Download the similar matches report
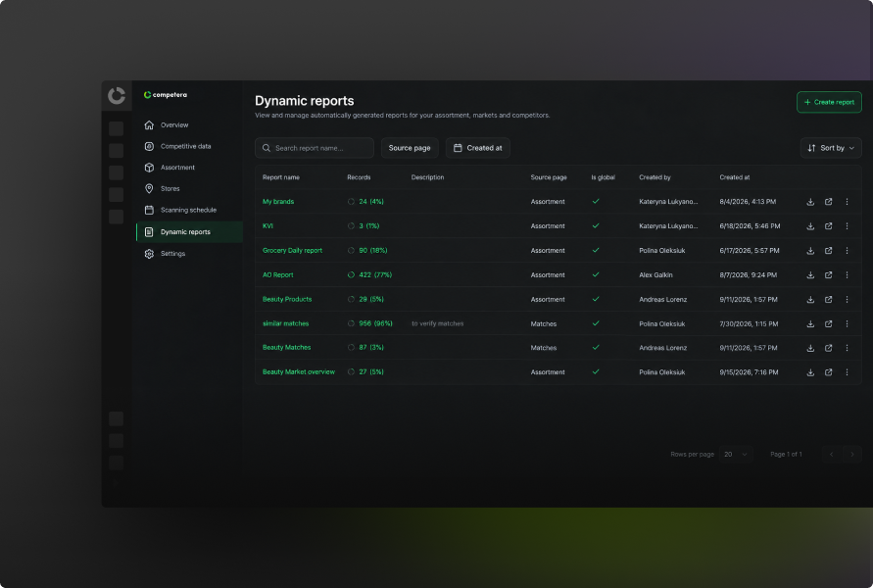The image size is (873, 588). tap(810, 323)
